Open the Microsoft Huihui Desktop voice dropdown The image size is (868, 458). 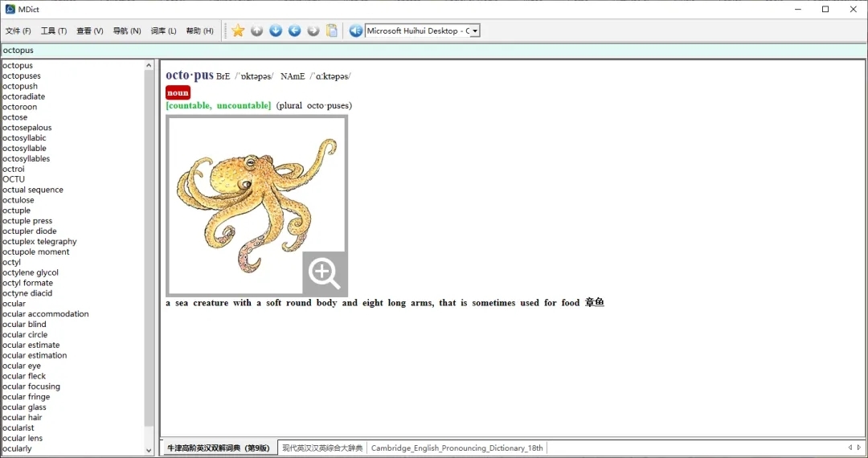click(x=475, y=31)
